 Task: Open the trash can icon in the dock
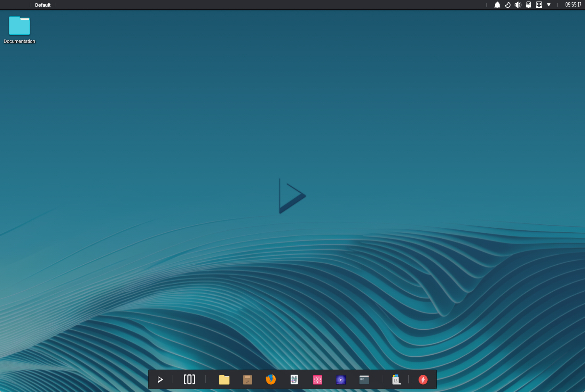tap(396, 379)
